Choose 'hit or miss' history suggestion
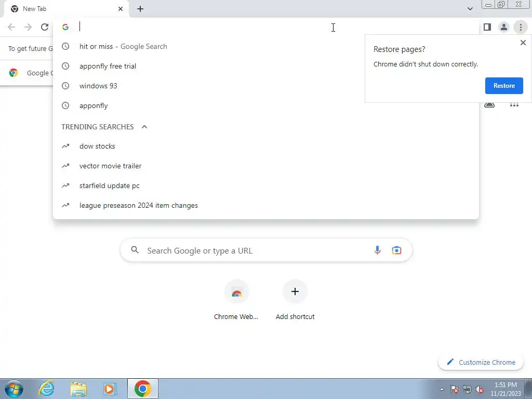This screenshot has width=532, height=399. 265,46
